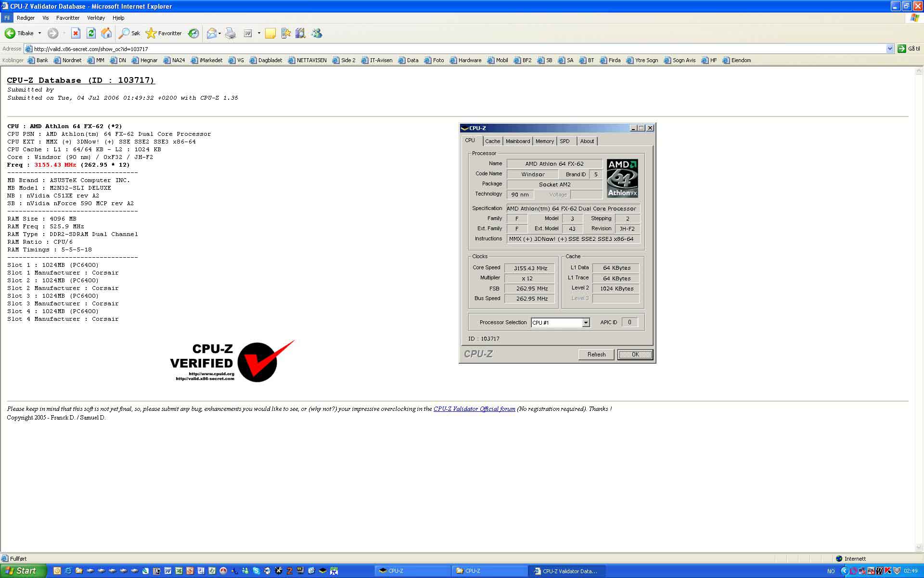Expand the address bar dropdown arrow

(890, 49)
